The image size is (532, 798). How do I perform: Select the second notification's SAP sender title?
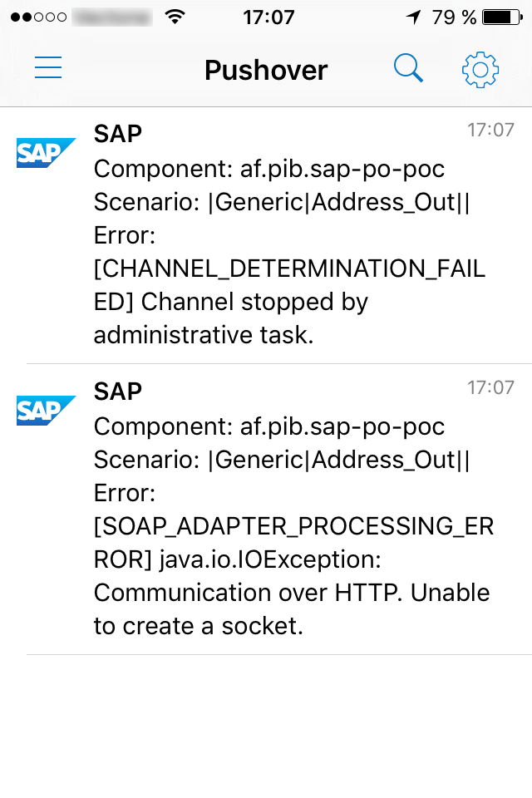pyautogui.click(x=118, y=391)
